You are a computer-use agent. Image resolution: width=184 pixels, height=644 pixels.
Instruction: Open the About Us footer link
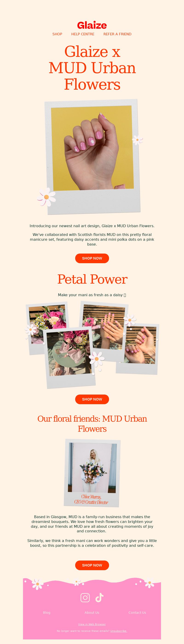[92, 613]
